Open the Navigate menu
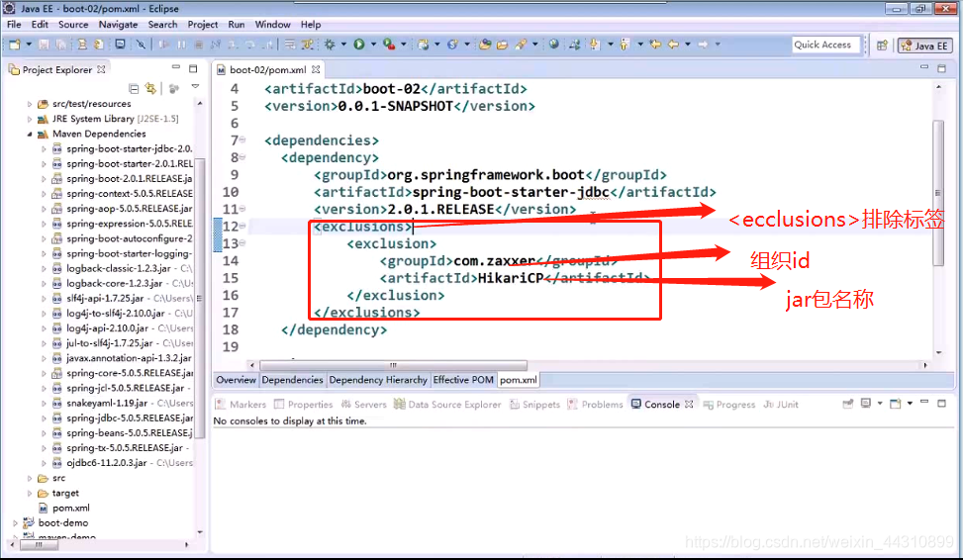963x560 pixels. point(118,25)
